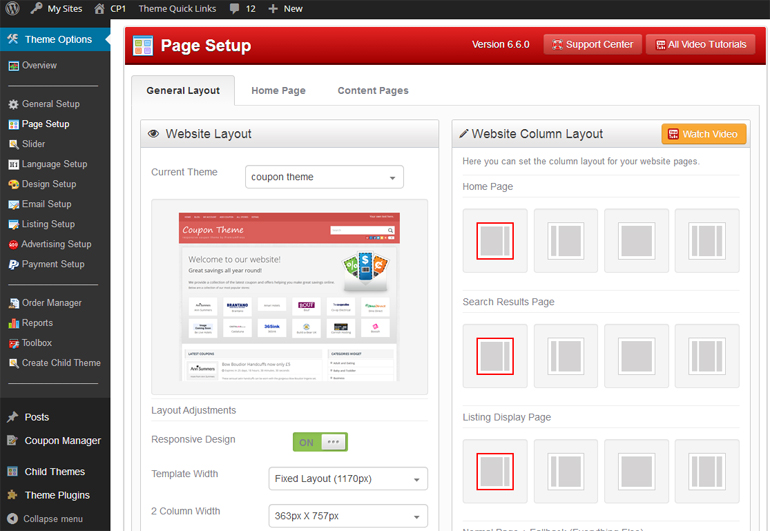
Task: Toggle the Responsive Design ON switch
Action: (320, 442)
